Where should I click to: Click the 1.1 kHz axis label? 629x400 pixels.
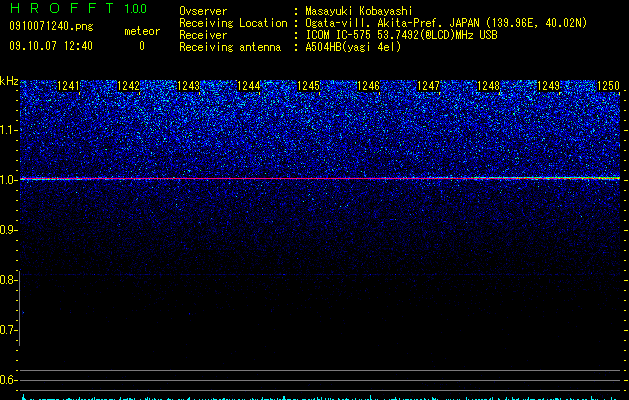pyautogui.click(x=9, y=130)
